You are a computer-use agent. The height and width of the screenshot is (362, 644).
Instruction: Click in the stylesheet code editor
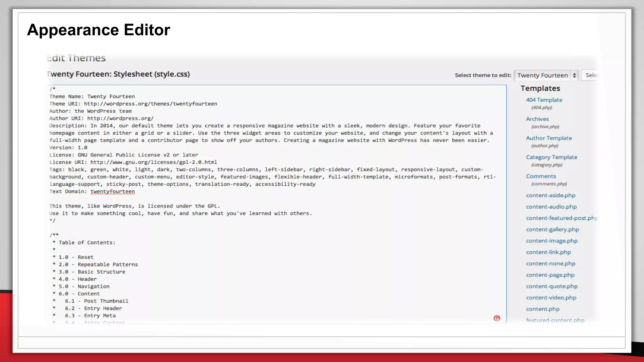[x=277, y=204]
